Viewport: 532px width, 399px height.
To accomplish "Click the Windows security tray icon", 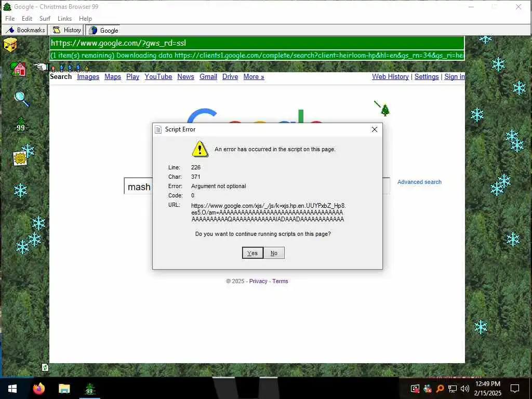I will click(415, 389).
